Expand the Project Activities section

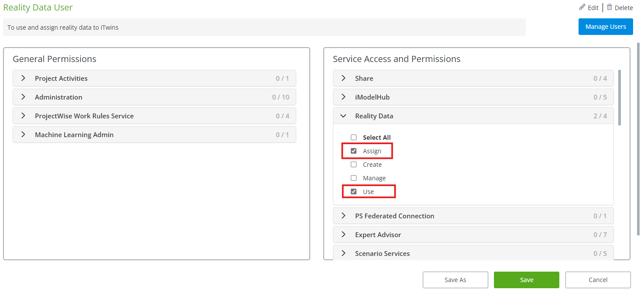(x=24, y=79)
